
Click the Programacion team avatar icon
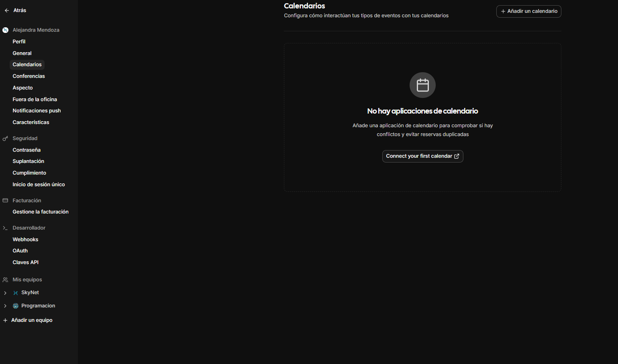[x=16, y=306]
